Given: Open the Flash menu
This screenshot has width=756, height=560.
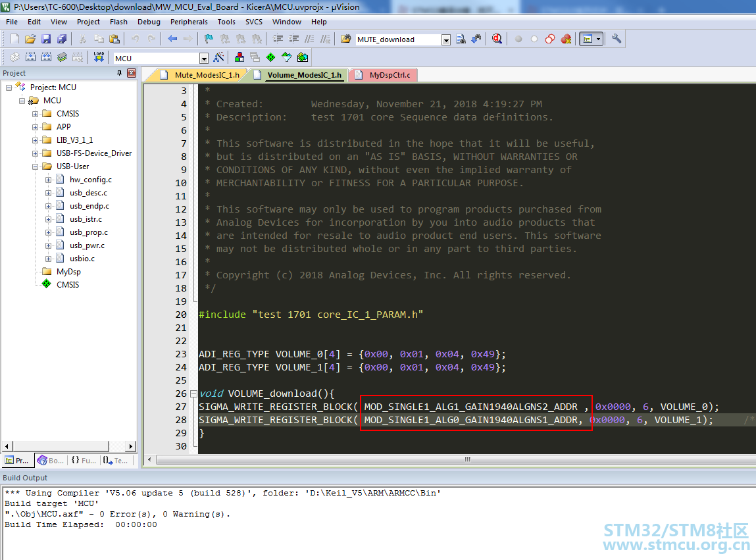Looking at the screenshot, I should pos(118,22).
